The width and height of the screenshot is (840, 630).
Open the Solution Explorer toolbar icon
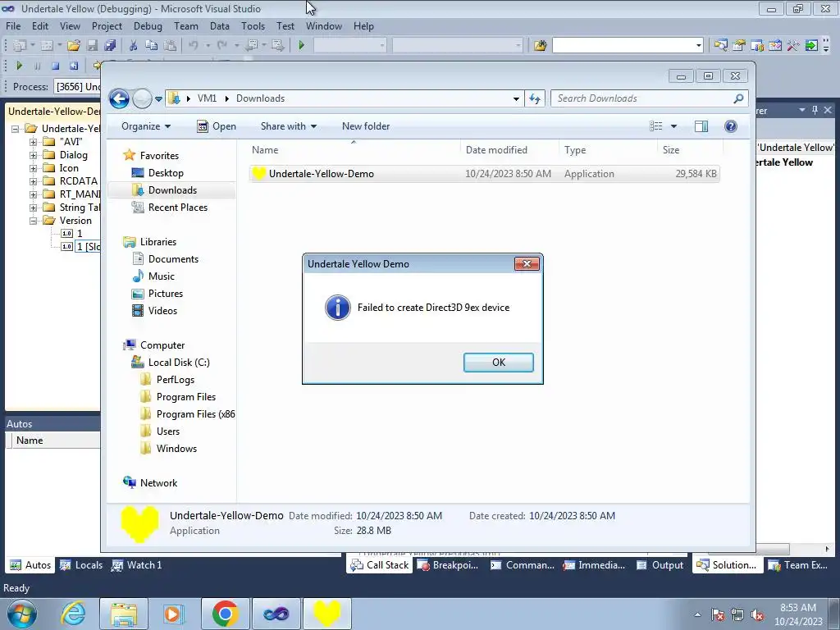pos(720,46)
